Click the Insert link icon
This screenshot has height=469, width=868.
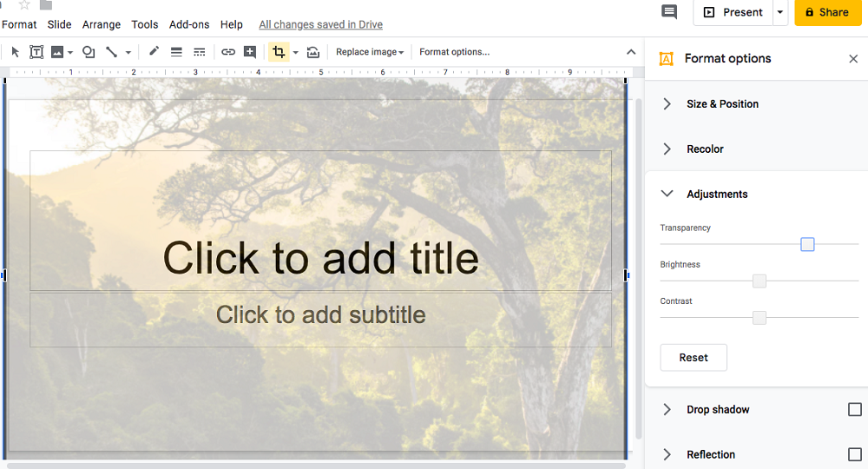pyautogui.click(x=228, y=52)
